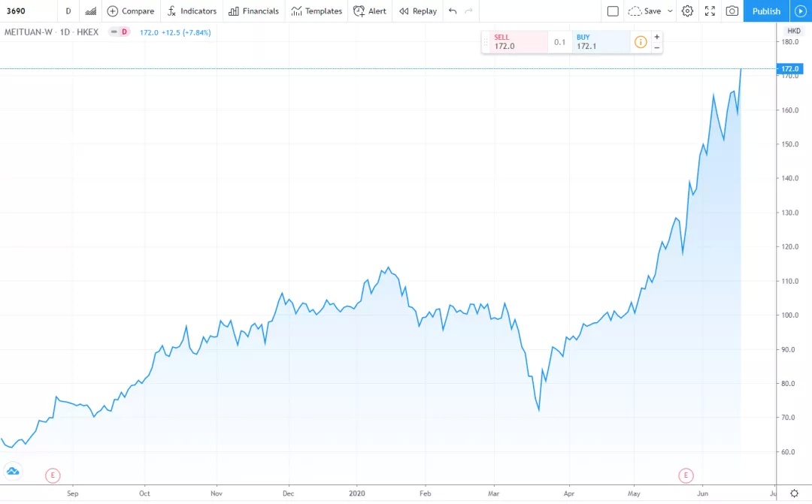
Task: Save the chart layout
Action: (x=645, y=11)
